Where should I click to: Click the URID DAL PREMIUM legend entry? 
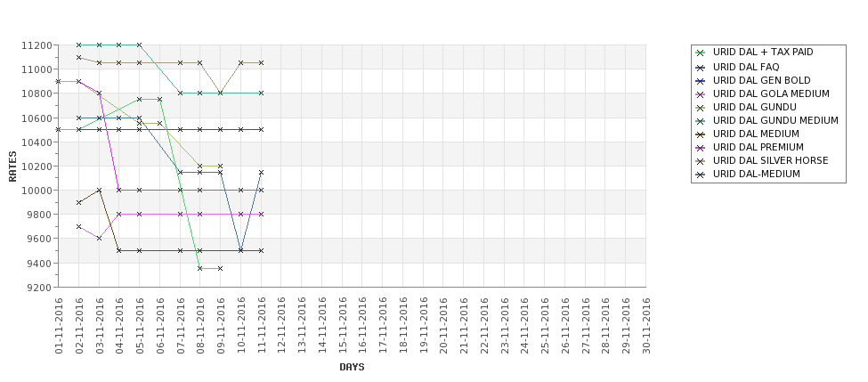[x=750, y=147]
